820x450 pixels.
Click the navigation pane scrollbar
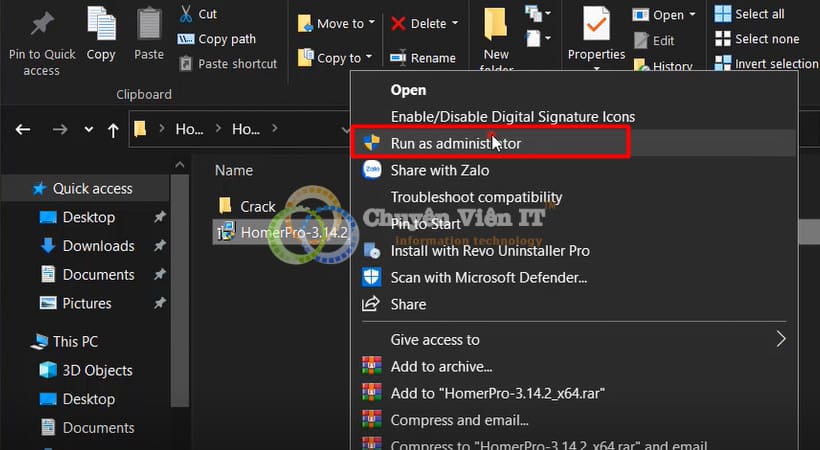[x=179, y=291]
